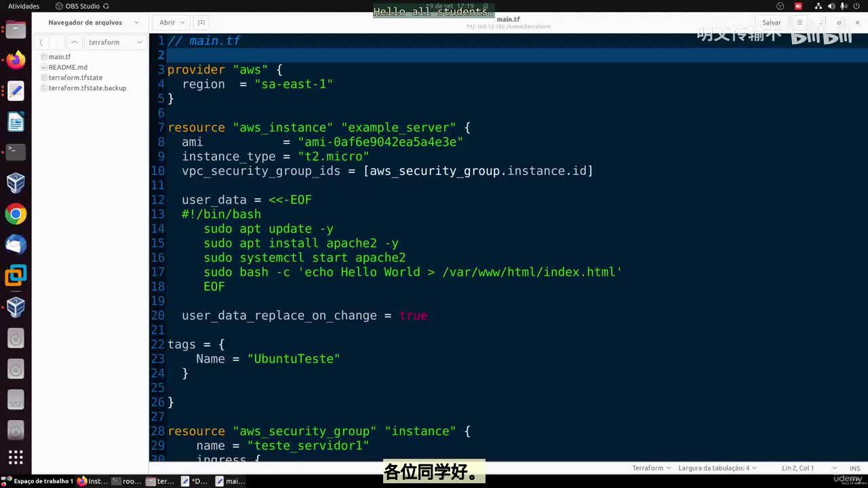Screen dimensions: 868x488
Task: Click 'sudo apt install apache2 -y' line
Action: (x=301, y=243)
